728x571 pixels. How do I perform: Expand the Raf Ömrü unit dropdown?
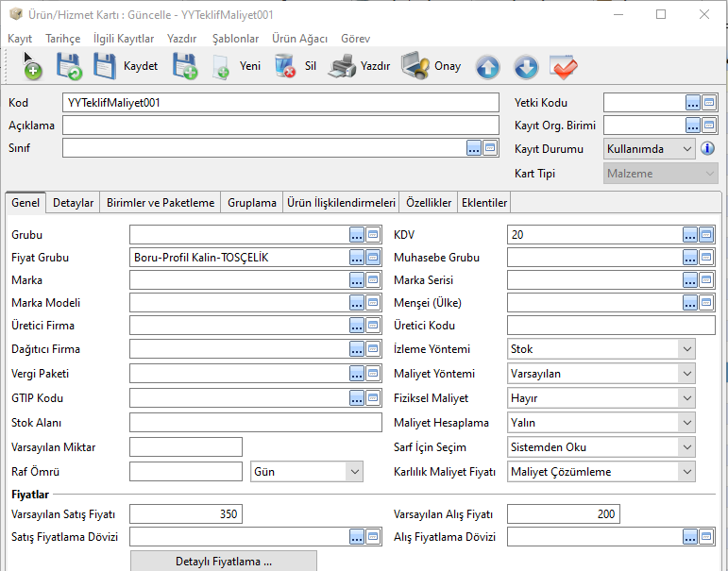354,472
